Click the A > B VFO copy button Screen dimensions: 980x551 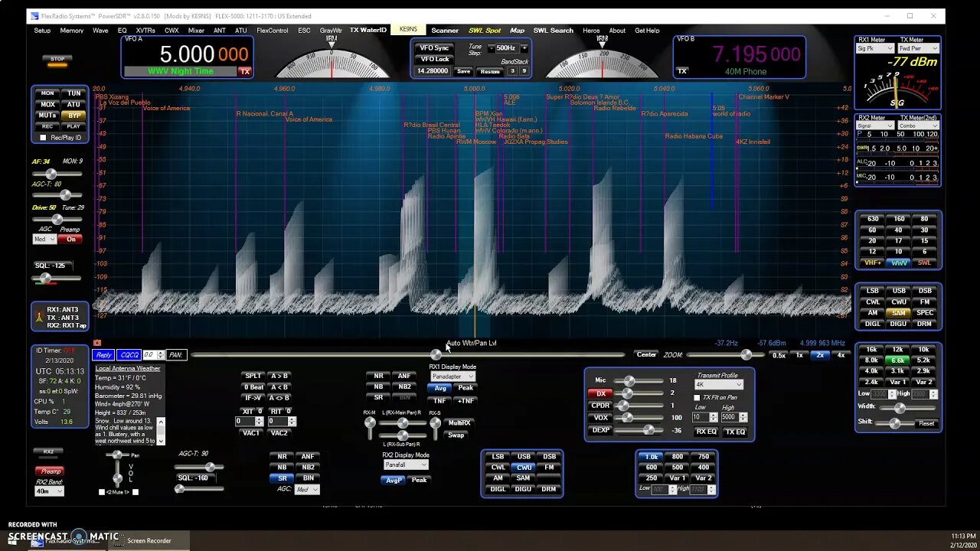coord(279,376)
